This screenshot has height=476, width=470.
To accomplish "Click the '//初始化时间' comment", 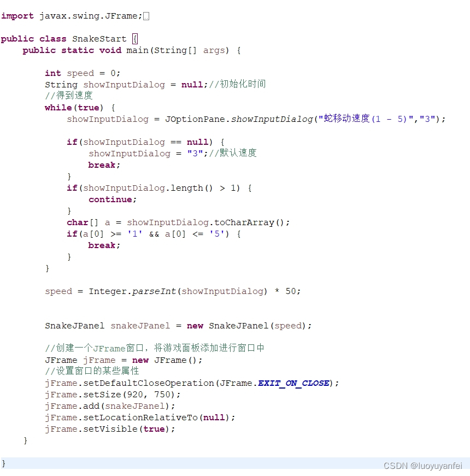I will point(237,84).
